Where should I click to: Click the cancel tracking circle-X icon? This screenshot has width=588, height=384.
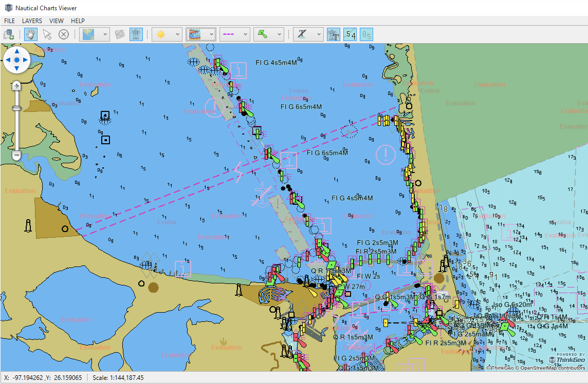coord(63,34)
